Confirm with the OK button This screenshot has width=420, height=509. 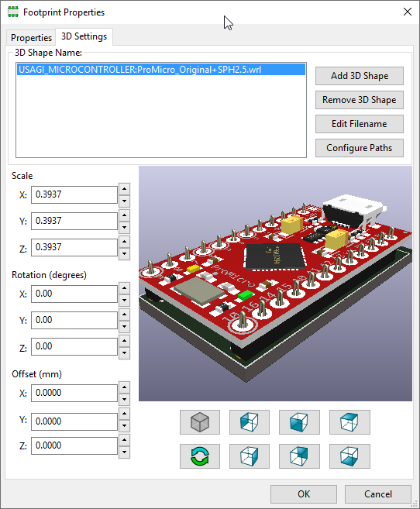coord(304,494)
